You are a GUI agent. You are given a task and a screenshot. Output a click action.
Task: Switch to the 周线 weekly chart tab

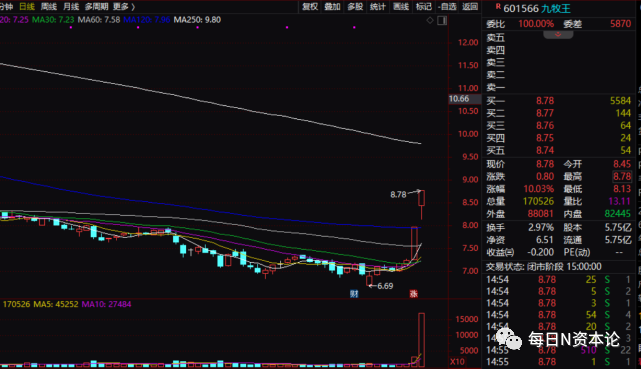(x=49, y=7)
